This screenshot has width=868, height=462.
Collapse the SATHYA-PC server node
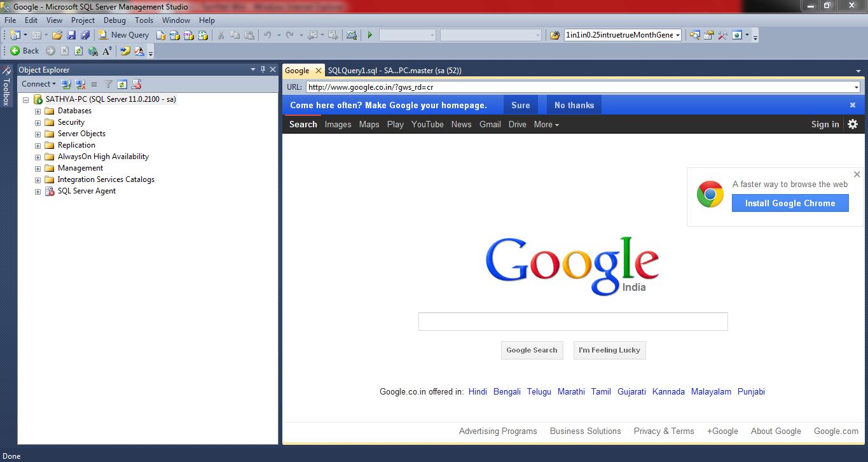click(26, 99)
